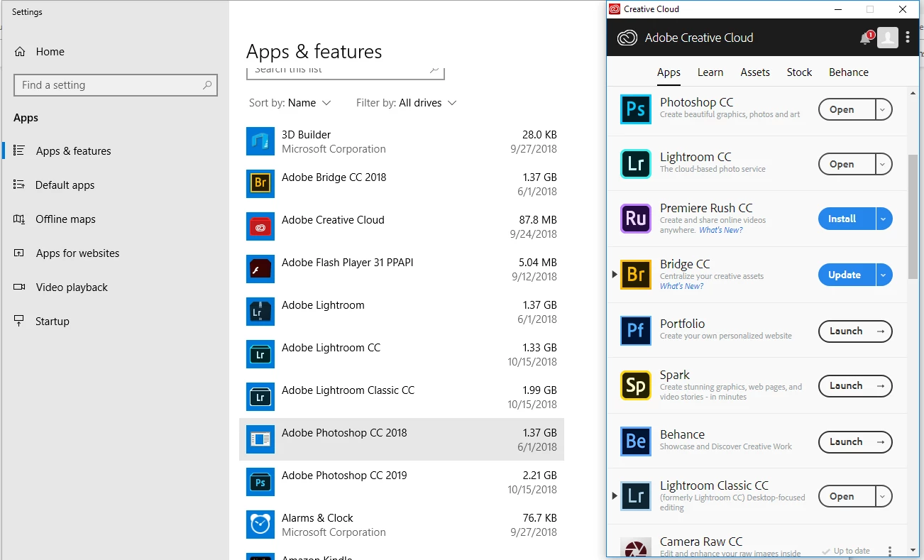Select Startup in Settings sidebar
Image resolution: width=924 pixels, height=560 pixels.
coord(116,322)
